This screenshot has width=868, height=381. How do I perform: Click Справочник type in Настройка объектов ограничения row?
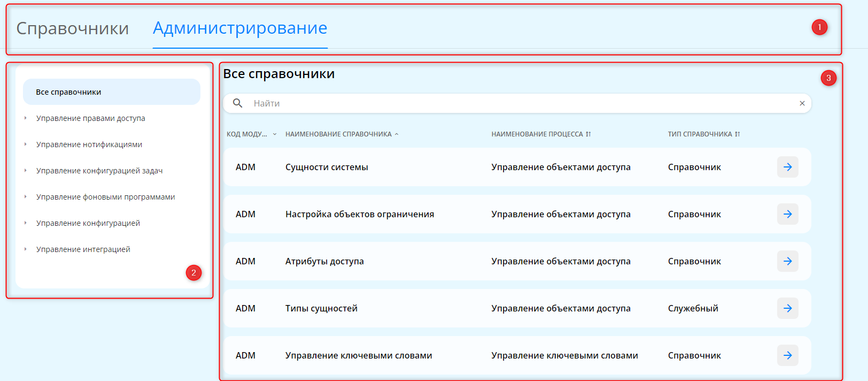pos(694,214)
